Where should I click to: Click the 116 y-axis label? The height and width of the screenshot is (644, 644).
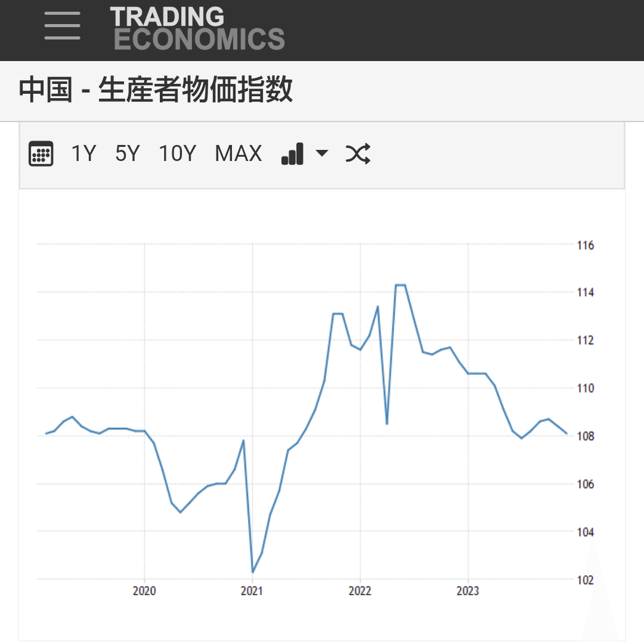(585, 246)
